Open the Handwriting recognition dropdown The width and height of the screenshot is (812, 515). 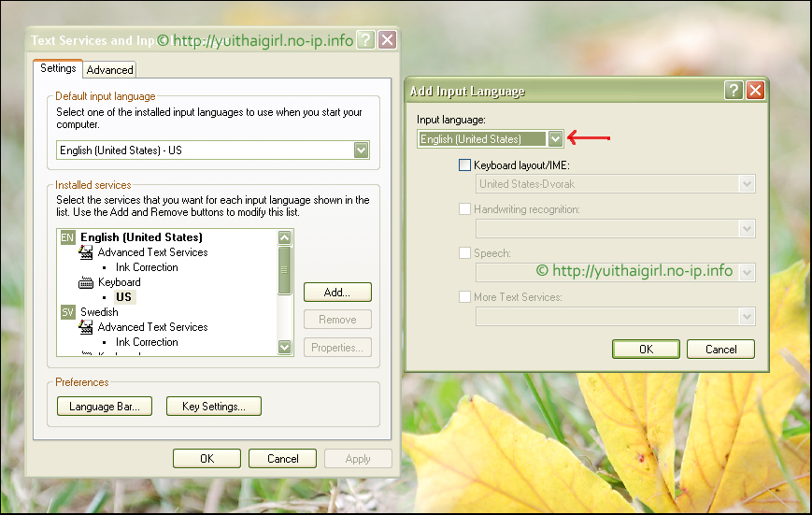point(747,228)
